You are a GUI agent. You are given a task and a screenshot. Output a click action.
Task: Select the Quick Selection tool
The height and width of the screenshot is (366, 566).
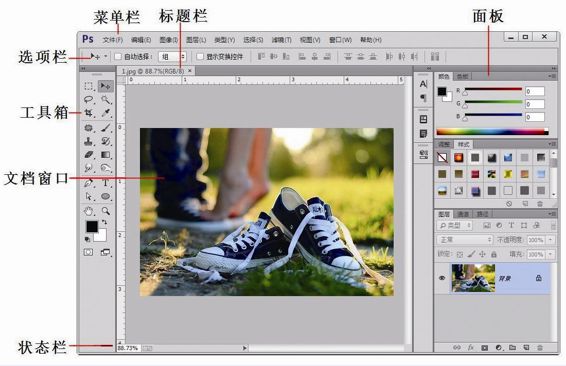click(105, 100)
